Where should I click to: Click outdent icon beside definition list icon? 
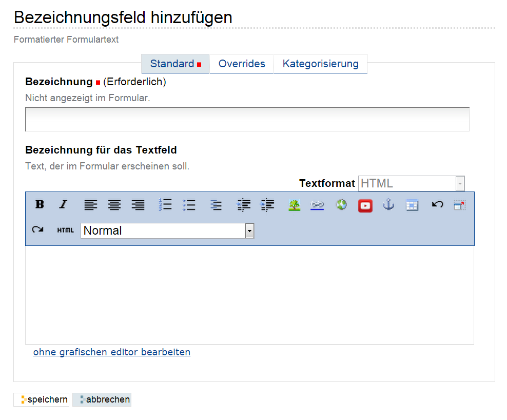coord(243,205)
